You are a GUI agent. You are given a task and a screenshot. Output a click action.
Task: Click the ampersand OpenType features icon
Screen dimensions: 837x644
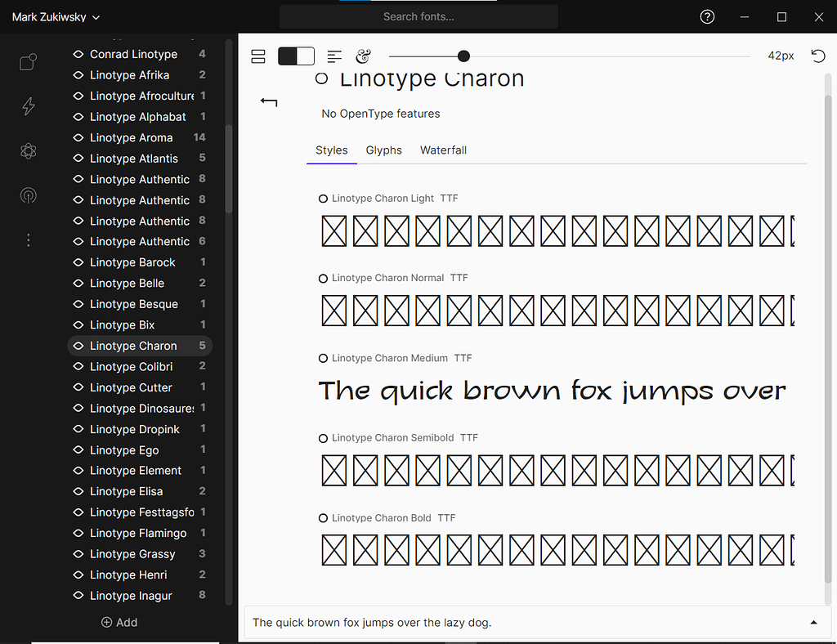[364, 56]
